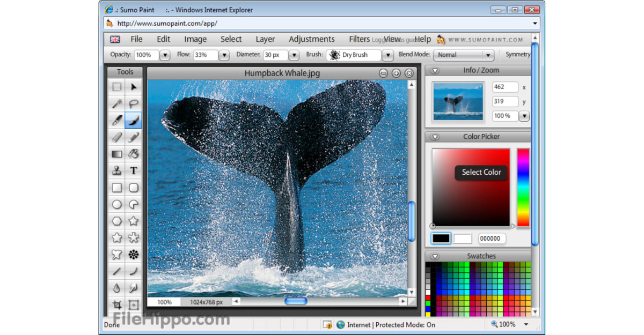This screenshot has width=644, height=335.
Task: Click the black foreground color swatch
Action: (441, 239)
